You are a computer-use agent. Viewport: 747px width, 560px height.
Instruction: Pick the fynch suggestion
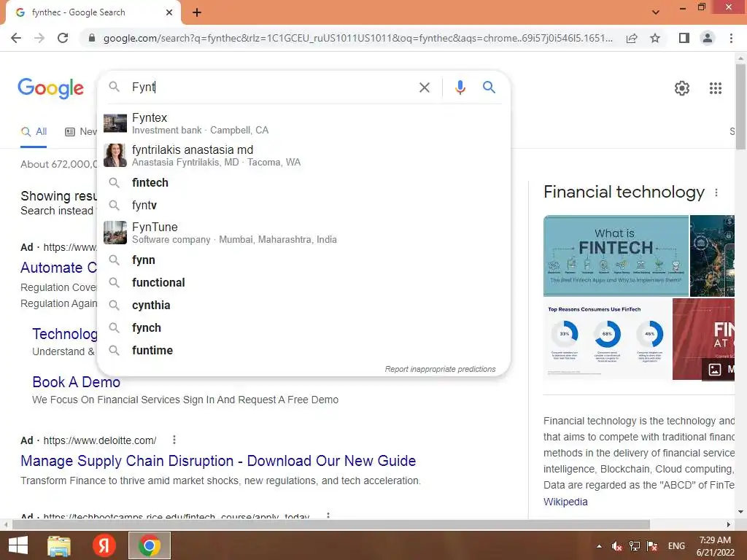(x=303, y=328)
